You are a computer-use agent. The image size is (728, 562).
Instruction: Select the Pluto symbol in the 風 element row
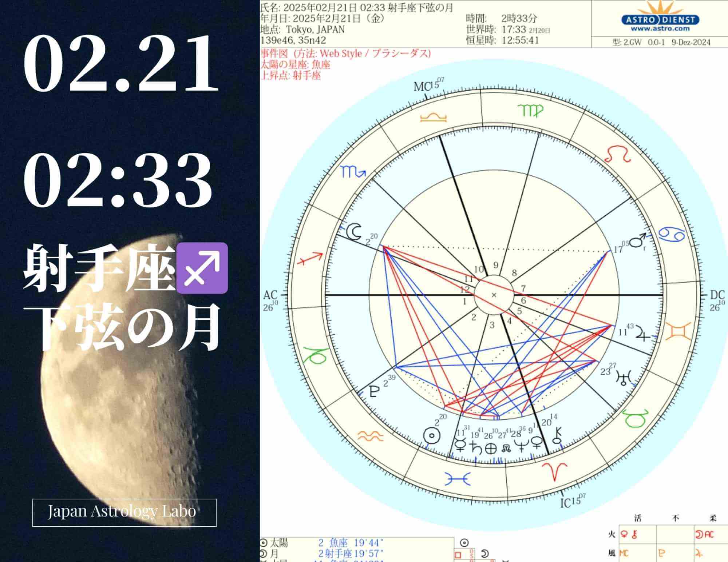[x=662, y=554]
